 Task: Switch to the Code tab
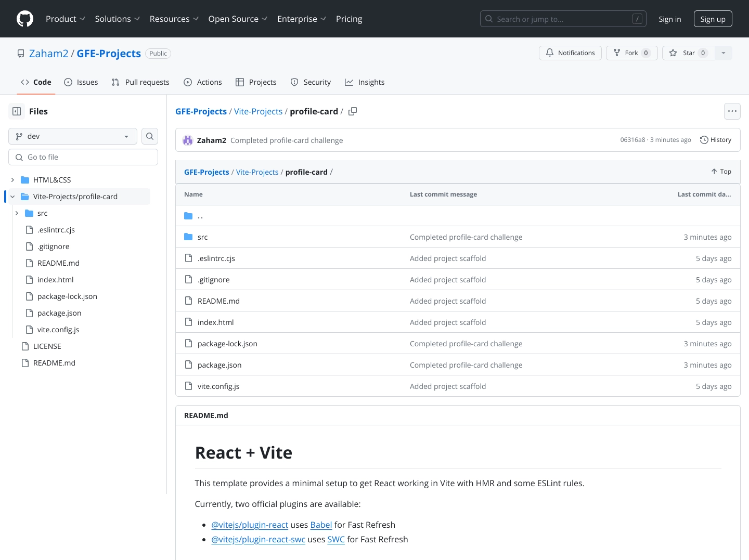(36, 82)
